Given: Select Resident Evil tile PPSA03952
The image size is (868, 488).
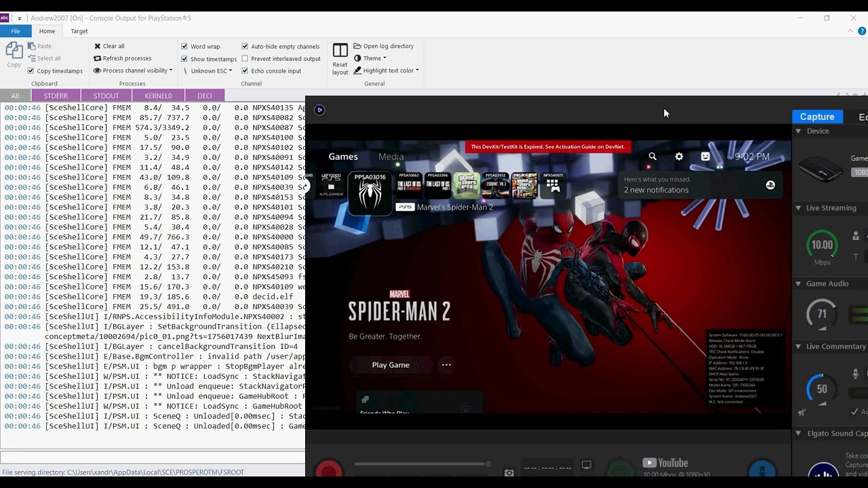Looking at the screenshot, I should click(496, 185).
